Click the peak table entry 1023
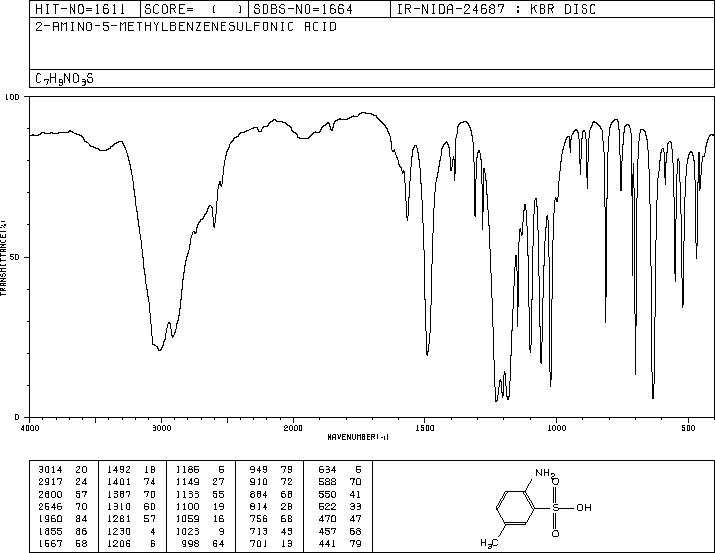715x553 pixels. (x=187, y=531)
